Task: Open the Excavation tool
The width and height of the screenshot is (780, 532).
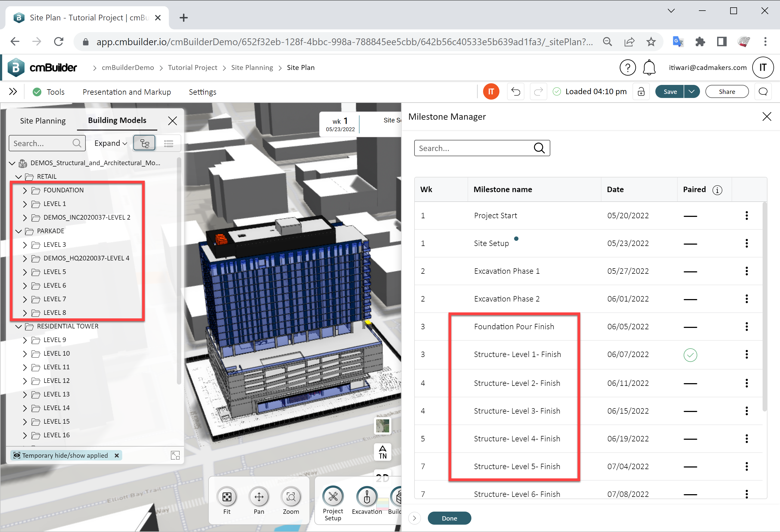Action: [367, 497]
